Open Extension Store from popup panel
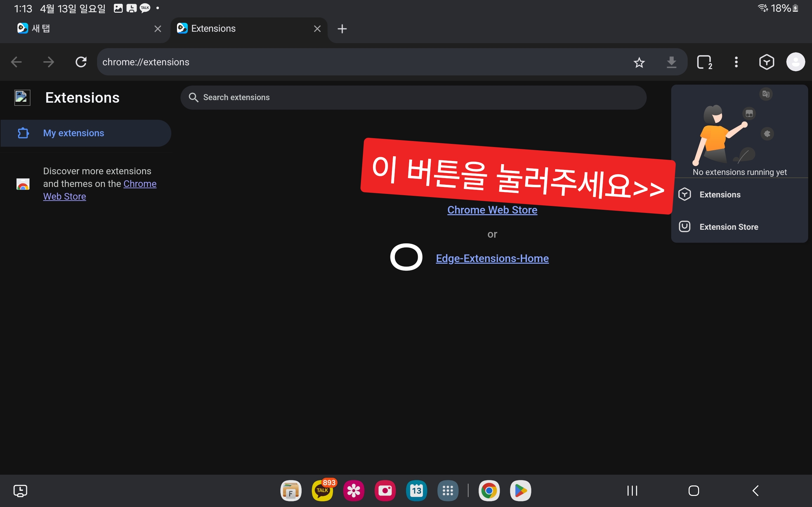 click(729, 227)
